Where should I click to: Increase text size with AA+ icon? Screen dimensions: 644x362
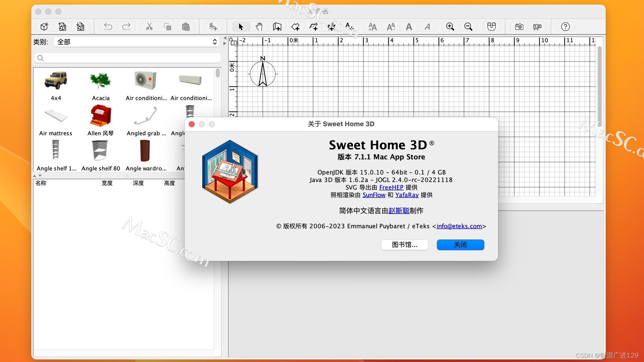(x=373, y=26)
